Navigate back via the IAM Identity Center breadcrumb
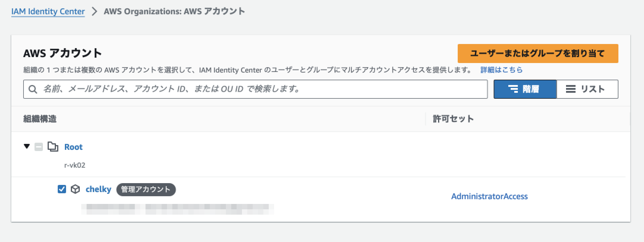Image resolution: width=644 pixels, height=242 pixels. click(48, 11)
